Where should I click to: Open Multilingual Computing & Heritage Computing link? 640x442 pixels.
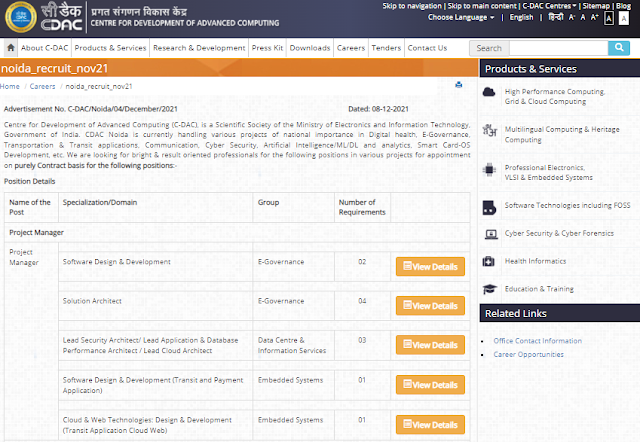pos(562,134)
